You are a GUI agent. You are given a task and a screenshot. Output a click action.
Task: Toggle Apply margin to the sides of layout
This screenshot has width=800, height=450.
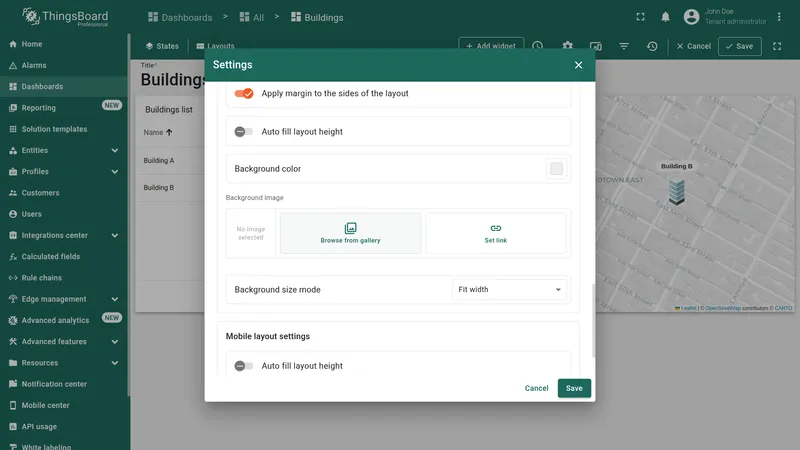pyautogui.click(x=243, y=93)
